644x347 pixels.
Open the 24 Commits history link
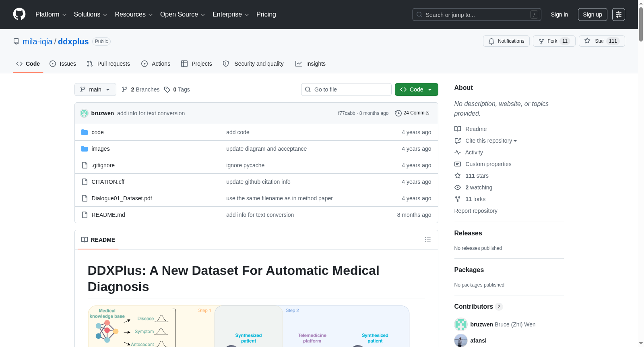[413, 113]
